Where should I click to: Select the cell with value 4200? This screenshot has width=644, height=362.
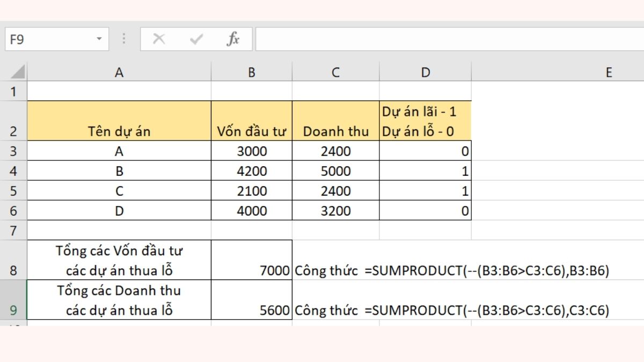click(251, 171)
